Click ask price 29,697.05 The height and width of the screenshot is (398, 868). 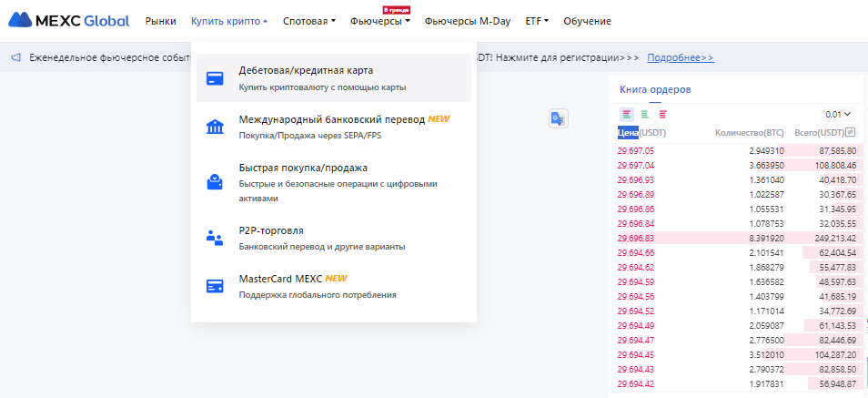point(635,151)
